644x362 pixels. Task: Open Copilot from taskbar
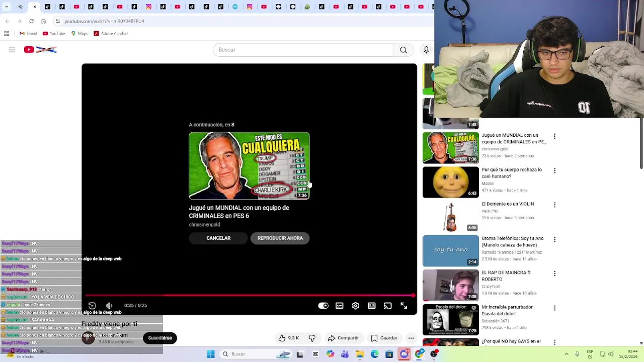[x=330, y=354]
